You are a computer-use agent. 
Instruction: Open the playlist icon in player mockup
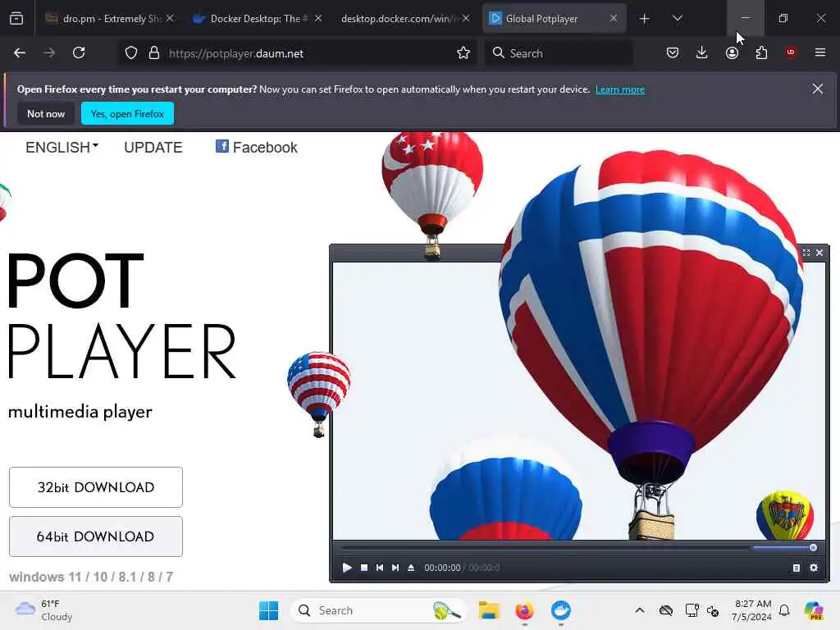(x=796, y=568)
